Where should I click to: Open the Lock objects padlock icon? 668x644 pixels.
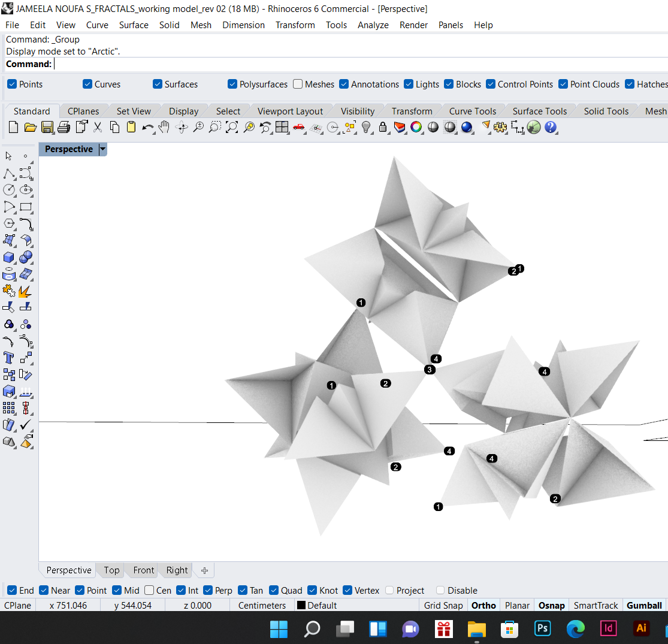tap(383, 127)
